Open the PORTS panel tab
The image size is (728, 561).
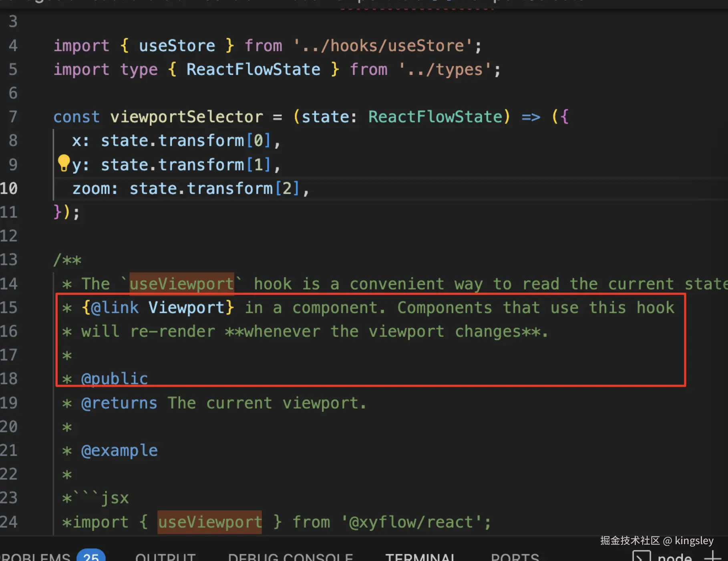click(515, 557)
